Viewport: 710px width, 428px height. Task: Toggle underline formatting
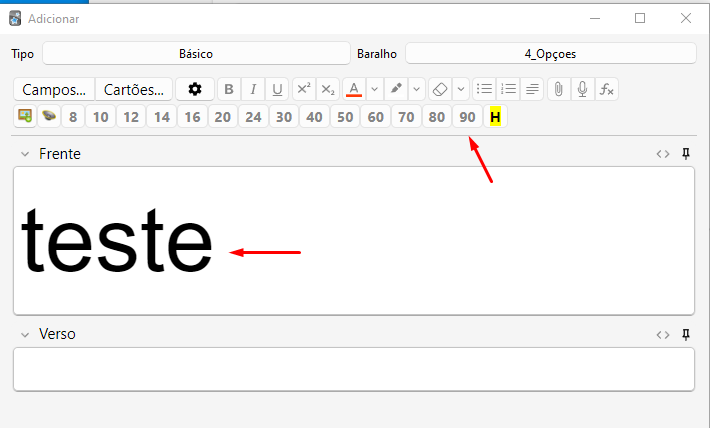pos(277,89)
